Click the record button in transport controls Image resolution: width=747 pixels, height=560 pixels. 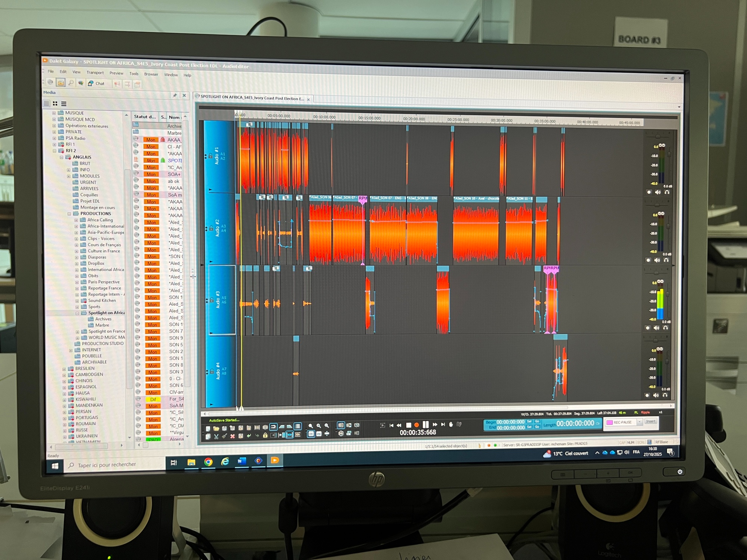416,425
